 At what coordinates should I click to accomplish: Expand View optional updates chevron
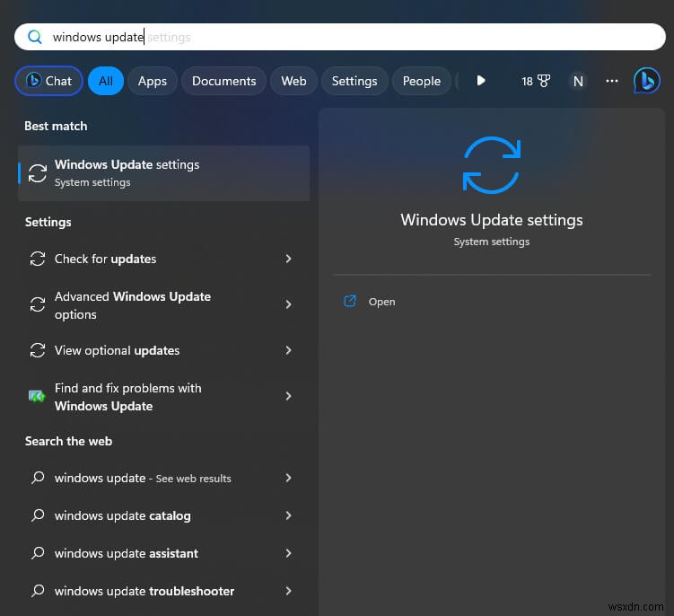[x=288, y=350]
